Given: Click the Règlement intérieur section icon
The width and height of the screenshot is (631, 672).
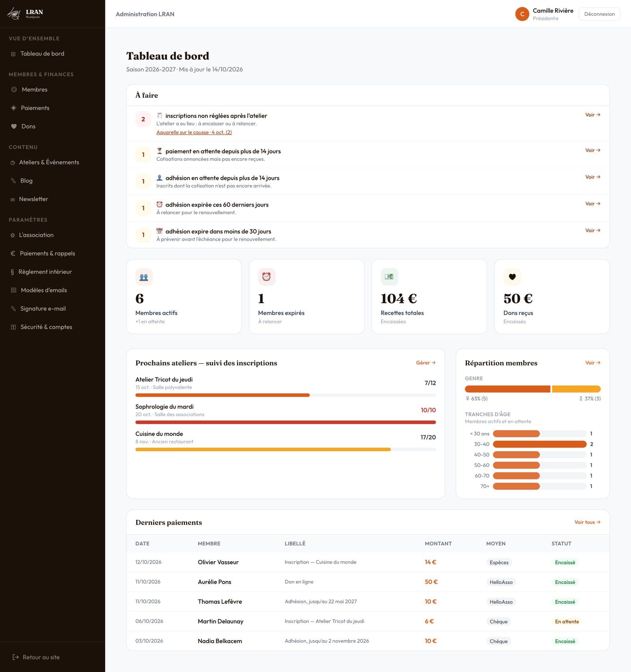Looking at the screenshot, I should click(x=12, y=272).
